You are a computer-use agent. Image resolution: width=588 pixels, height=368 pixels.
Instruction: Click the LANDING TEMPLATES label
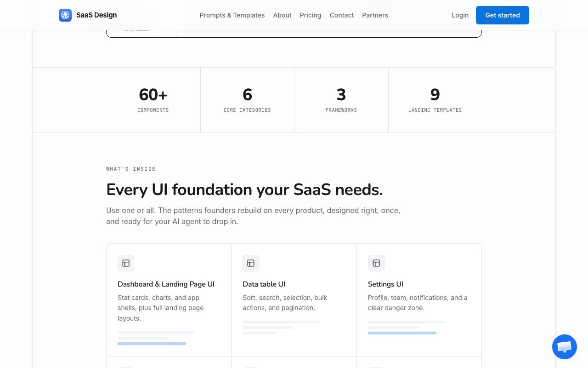[x=435, y=110]
